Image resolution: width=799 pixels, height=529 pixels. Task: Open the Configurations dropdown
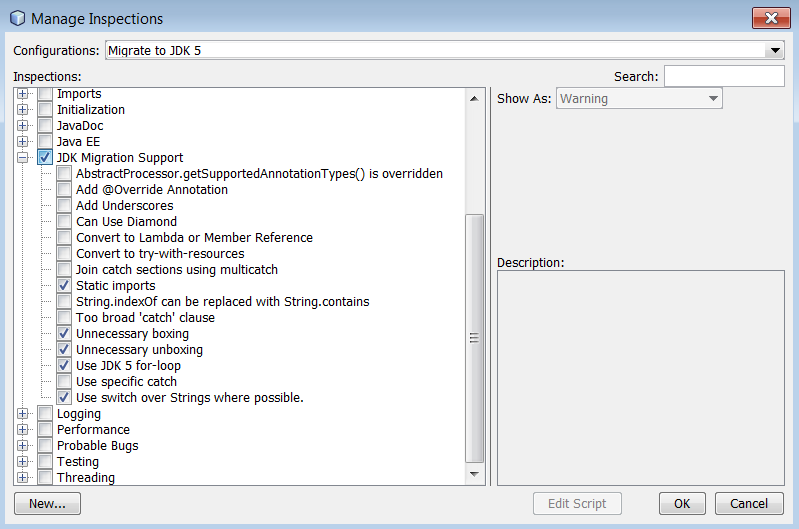coord(775,50)
